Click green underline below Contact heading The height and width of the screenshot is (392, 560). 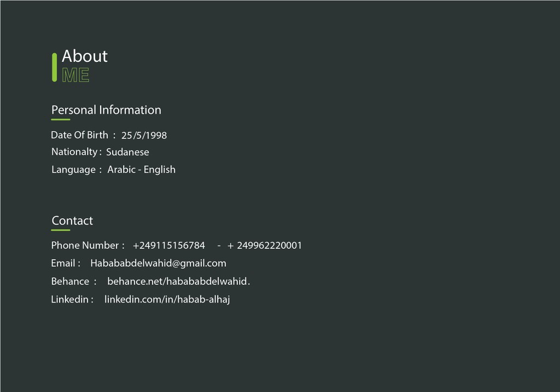pos(61,230)
